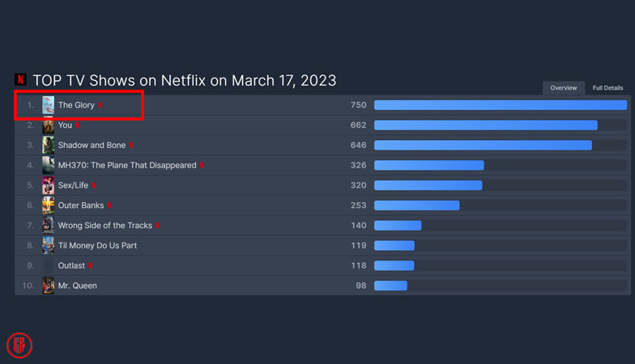This screenshot has height=364, width=635.
Task: Click the Netflix N icon after MH370 title
Action: [202, 165]
